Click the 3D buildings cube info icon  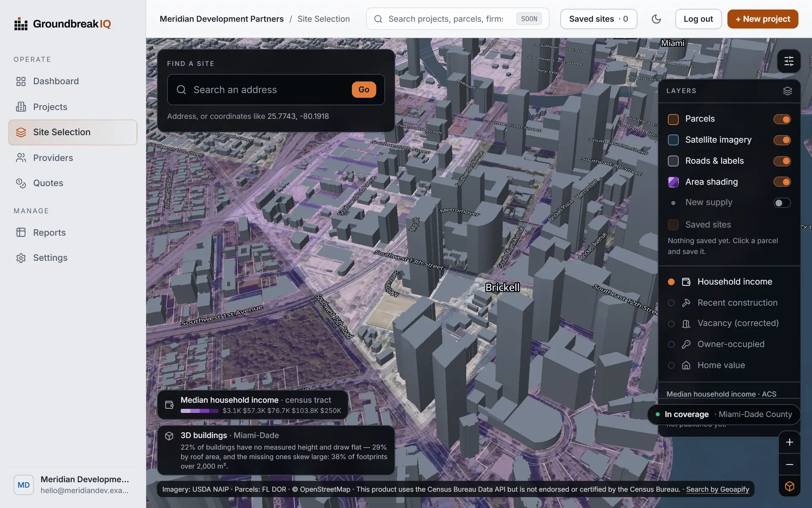tap(169, 436)
